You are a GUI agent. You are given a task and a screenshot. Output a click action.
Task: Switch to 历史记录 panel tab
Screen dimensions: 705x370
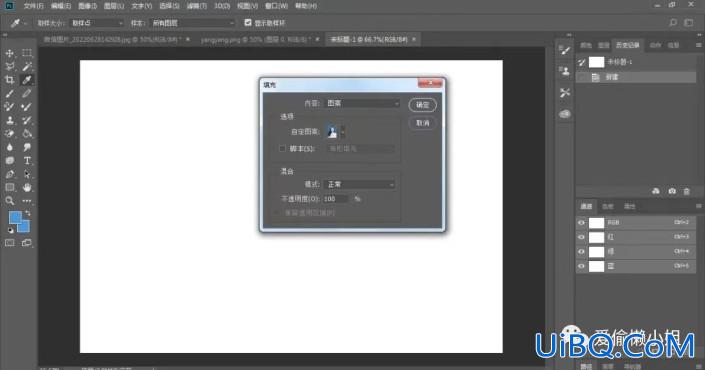pos(627,45)
